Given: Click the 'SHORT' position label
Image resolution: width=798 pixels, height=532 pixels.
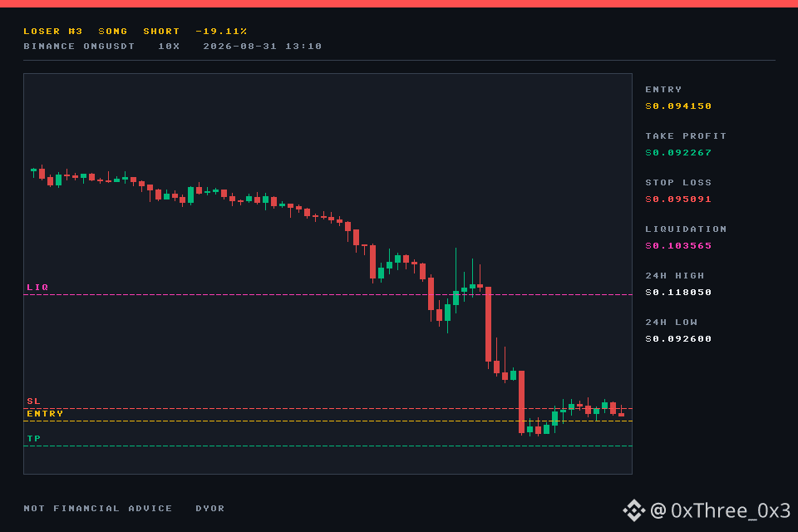Looking at the screenshot, I should [161, 31].
